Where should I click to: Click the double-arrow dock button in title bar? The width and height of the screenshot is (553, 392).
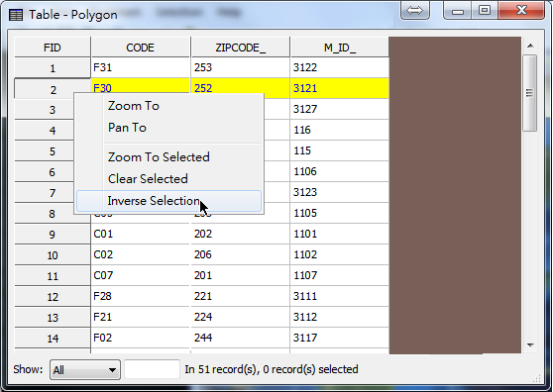pyautogui.click(x=414, y=10)
